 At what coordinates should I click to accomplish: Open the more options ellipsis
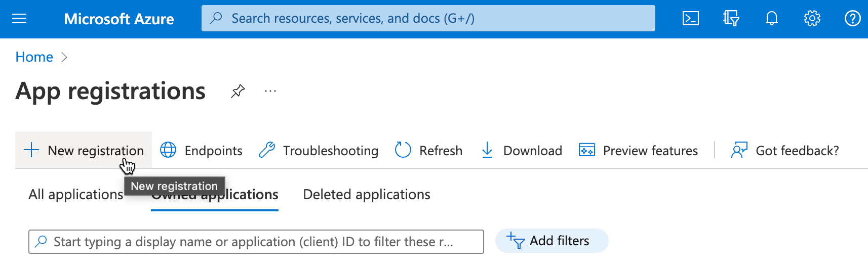point(270,91)
